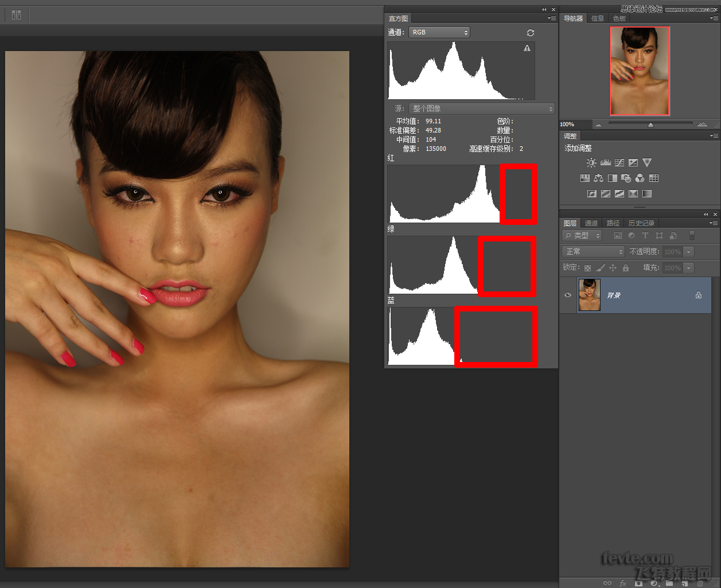This screenshot has height=588, width=721.
Task: Delete layer using the trash icon
Action: pyautogui.click(x=700, y=583)
